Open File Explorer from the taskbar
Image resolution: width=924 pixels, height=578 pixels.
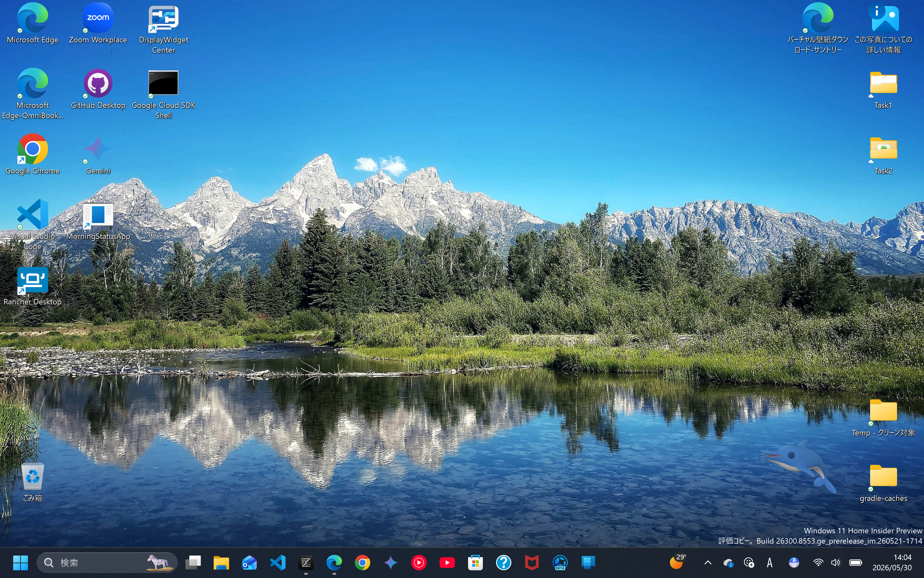point(221,562)
